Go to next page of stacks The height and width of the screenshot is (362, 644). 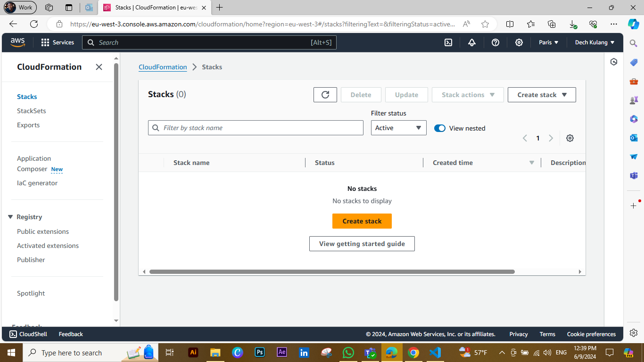pos(551,138)
